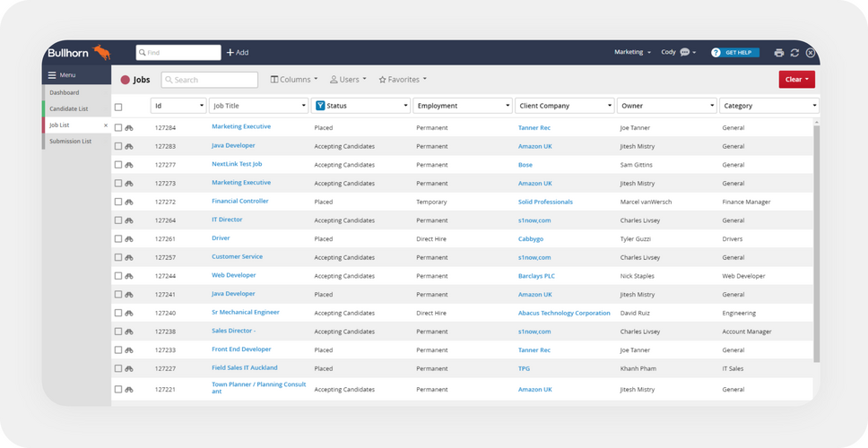Click the Jobs Search input field

(x=210, y=80)
